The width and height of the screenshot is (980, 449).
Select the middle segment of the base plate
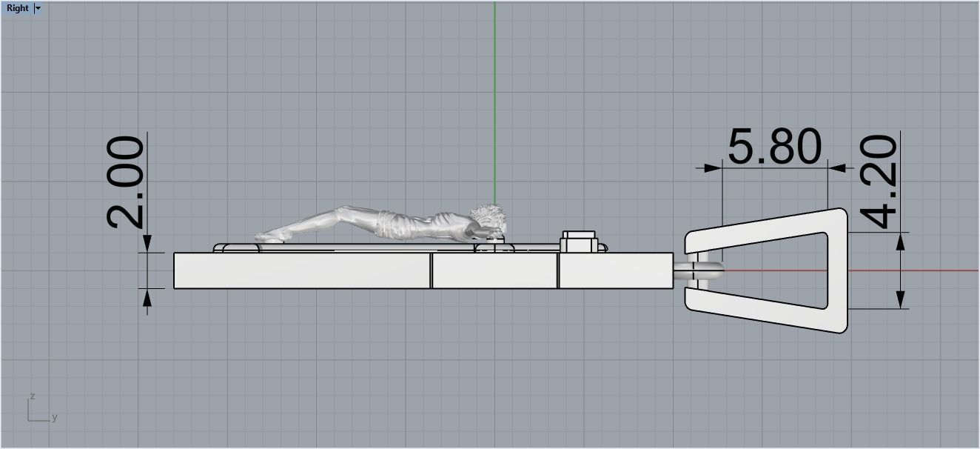tap(494, 270)
